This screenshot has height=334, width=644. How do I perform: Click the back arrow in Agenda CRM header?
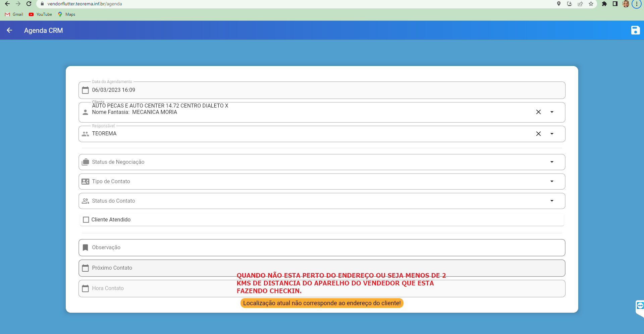9,30
